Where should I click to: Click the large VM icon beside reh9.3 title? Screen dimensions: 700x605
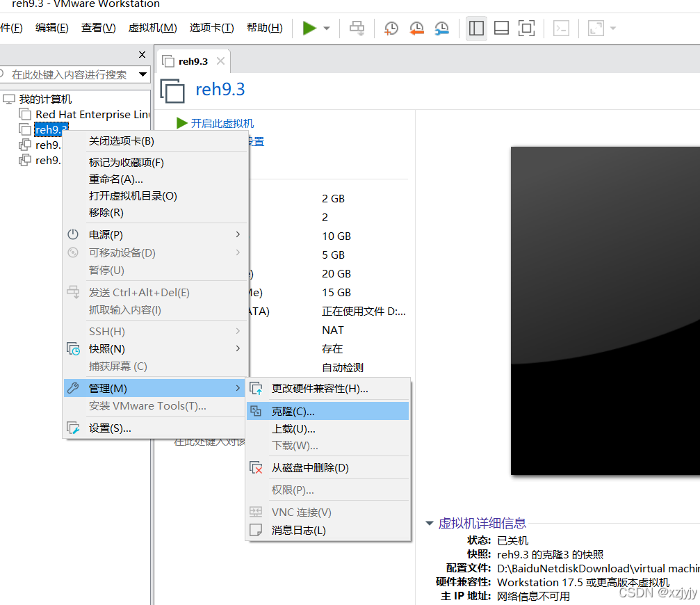click(x=172, y=90)
